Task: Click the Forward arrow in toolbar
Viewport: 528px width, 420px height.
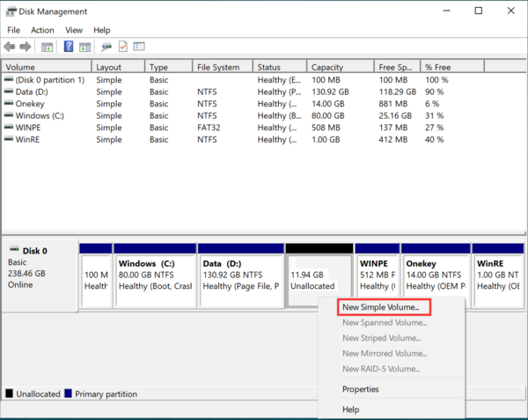Action: pos(24,47)
